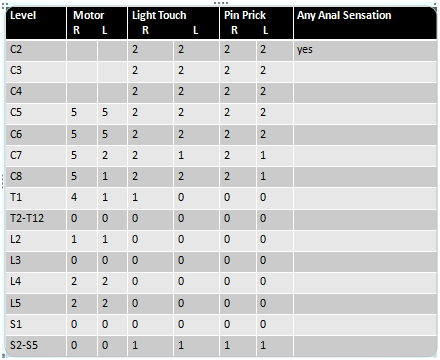
Task: Select the S1 row label
Action: click(36, 325)
